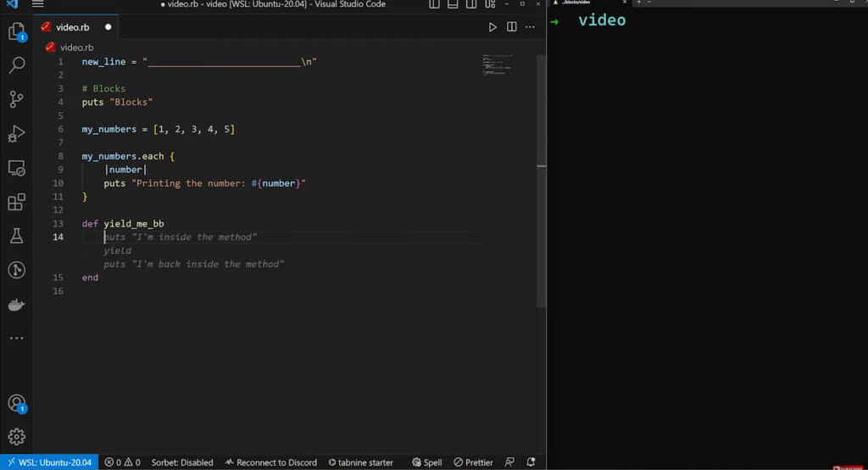Open the terminal new-tab dropdown arrow
This screenshot has width=868, height=470.
click(x=649, y=3)
